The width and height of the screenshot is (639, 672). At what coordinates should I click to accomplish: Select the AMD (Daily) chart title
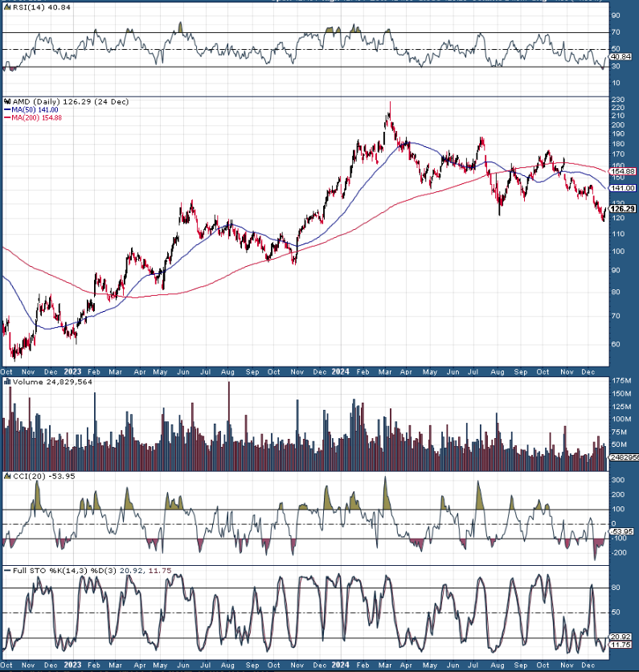pos(55,101)
